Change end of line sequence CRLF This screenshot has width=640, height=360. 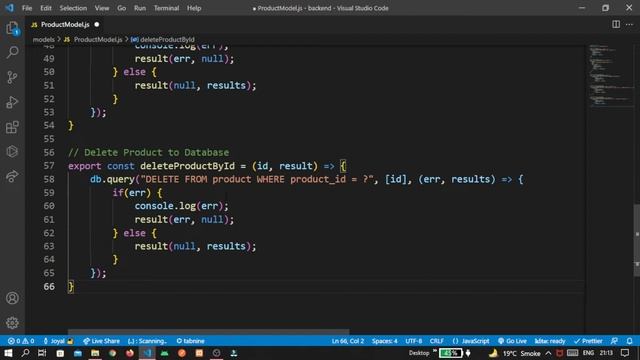point(436,341)
